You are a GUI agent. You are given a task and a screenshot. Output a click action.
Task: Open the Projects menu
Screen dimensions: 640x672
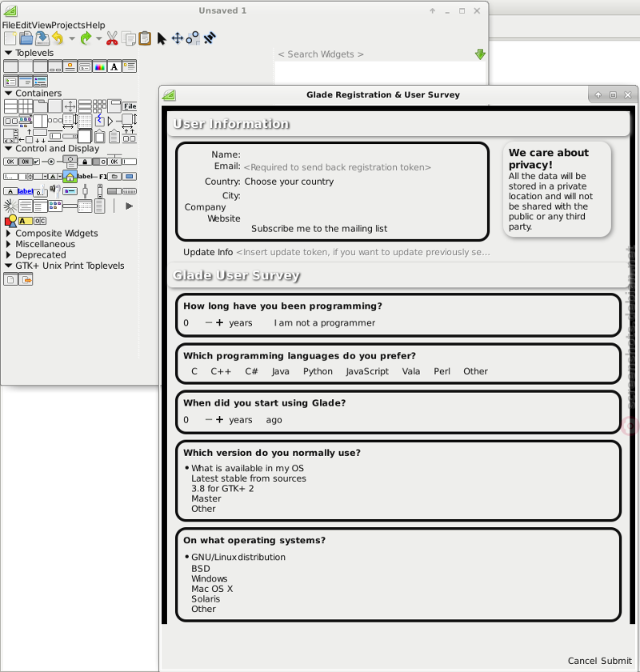tap(68, 26)
